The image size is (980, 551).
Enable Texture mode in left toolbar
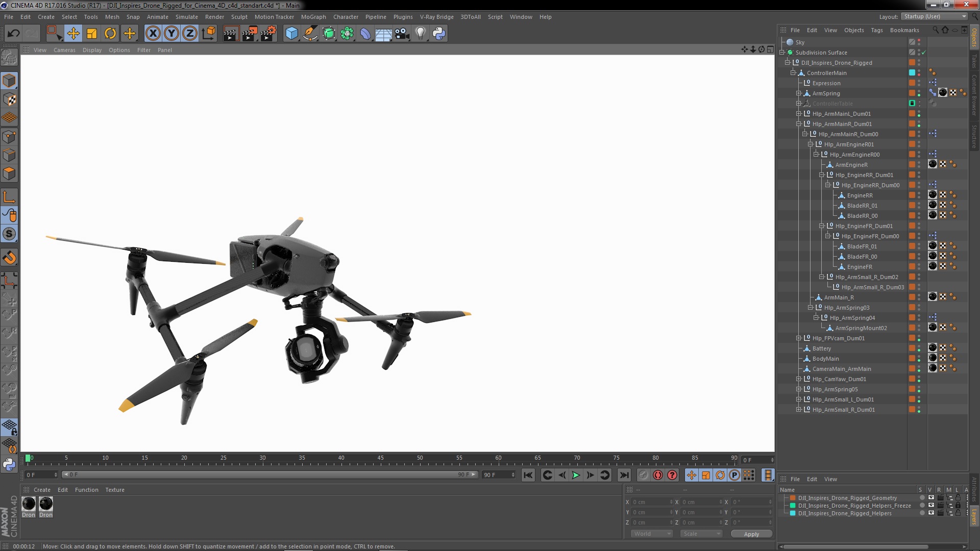9,99
